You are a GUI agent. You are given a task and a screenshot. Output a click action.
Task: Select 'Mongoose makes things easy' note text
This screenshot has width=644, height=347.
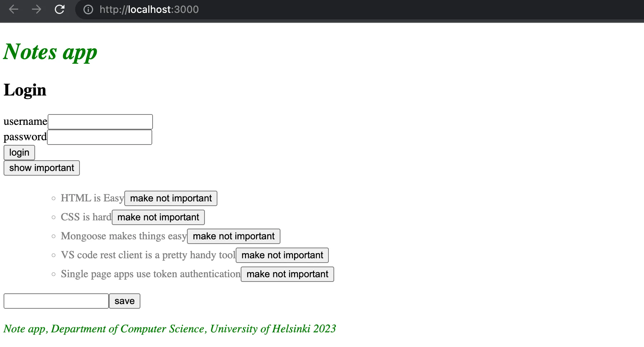coord(124,236)
